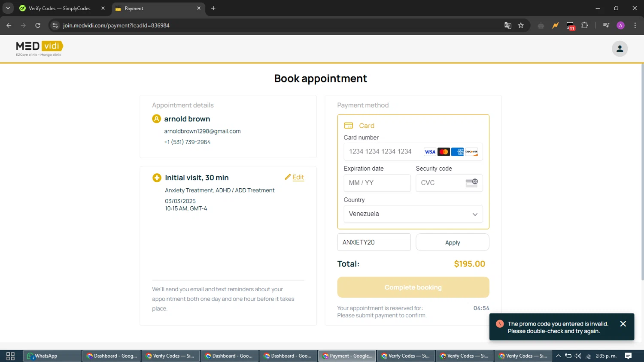Click the reservation countdown timer
The height and width of the screenshot is (362, 644).
(x=481, y=308)
